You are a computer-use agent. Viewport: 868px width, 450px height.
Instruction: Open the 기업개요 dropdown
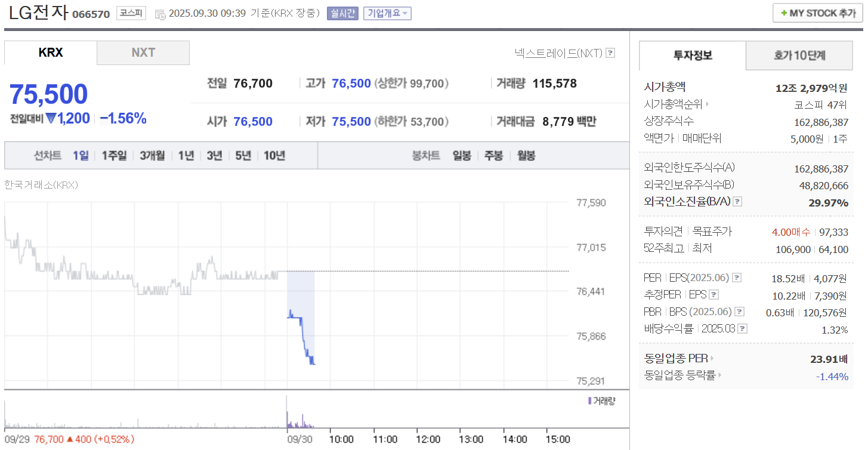pos(387,13)
